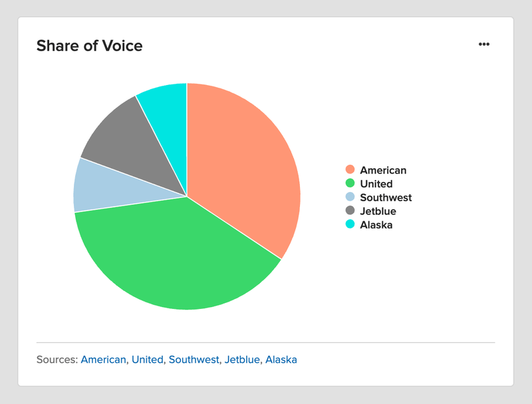Open the American source link
Image resolution: width=532 pixels, height=404 pixels.
tap(102, 359)
